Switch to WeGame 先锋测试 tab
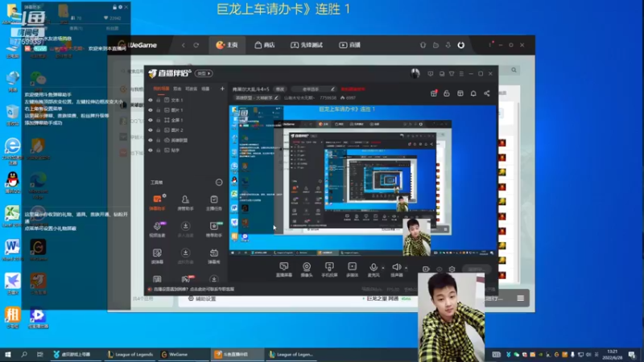 pyautogui.click(x=307, y=45)
